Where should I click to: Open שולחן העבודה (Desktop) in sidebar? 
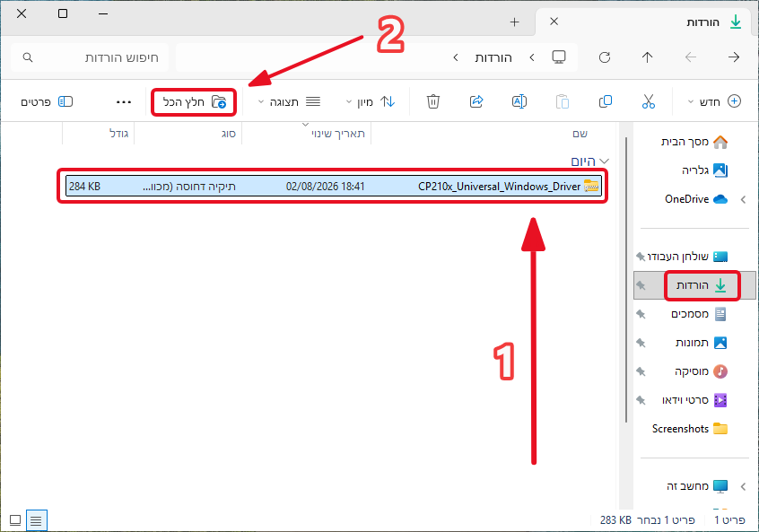(686, 257)
